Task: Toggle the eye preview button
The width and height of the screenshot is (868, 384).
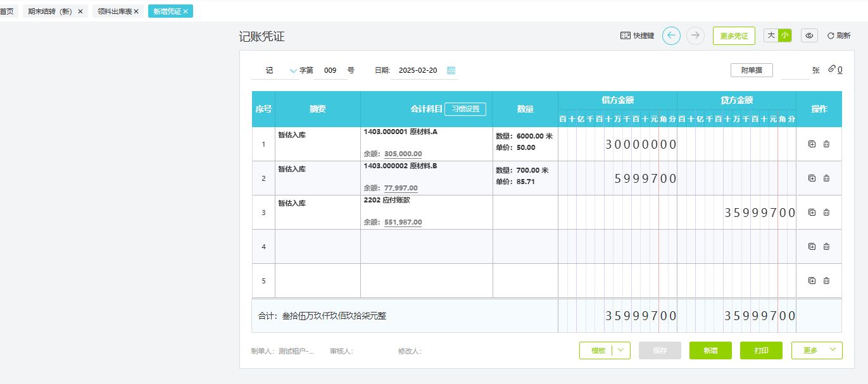Action: click(x=808, y=36)
